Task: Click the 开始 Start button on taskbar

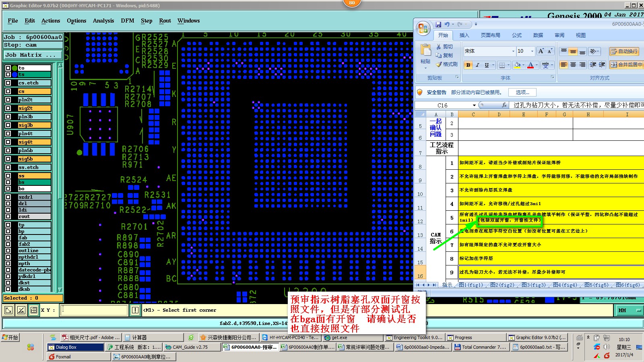Action: pos(10,337)
